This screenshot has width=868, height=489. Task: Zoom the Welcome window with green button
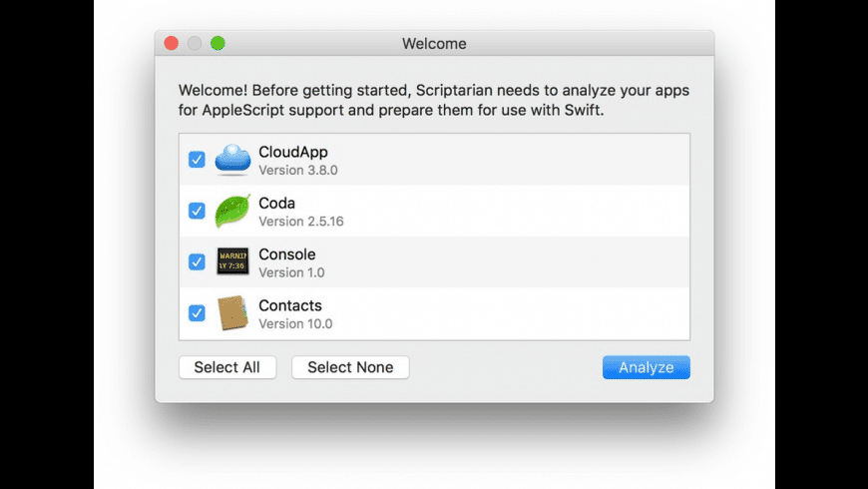coord(217,43)
